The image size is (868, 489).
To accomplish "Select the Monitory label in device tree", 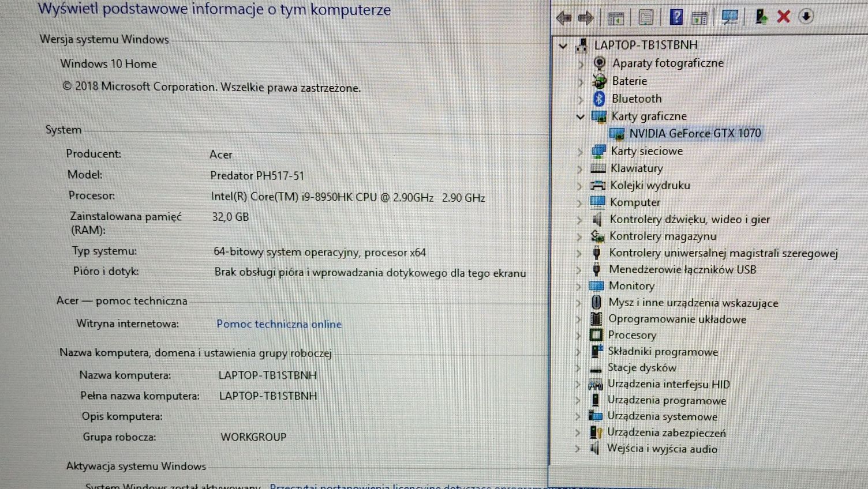I will (x=631, y=285).
